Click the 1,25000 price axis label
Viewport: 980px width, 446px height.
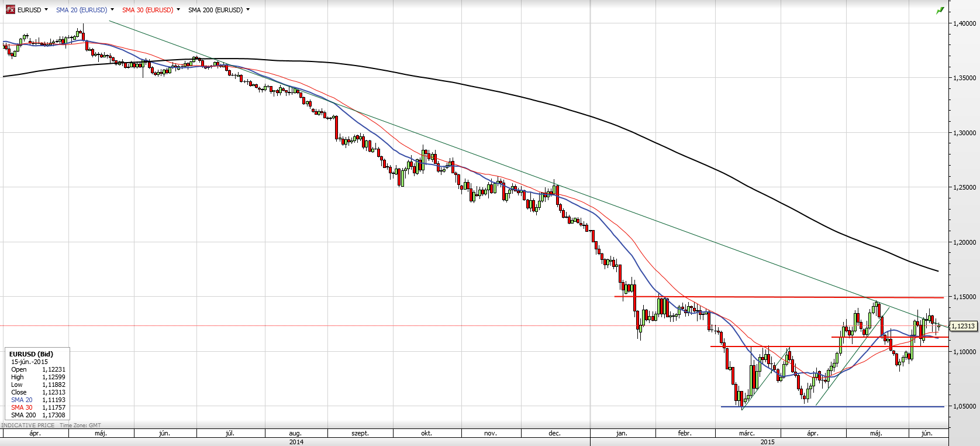(965, 187)
